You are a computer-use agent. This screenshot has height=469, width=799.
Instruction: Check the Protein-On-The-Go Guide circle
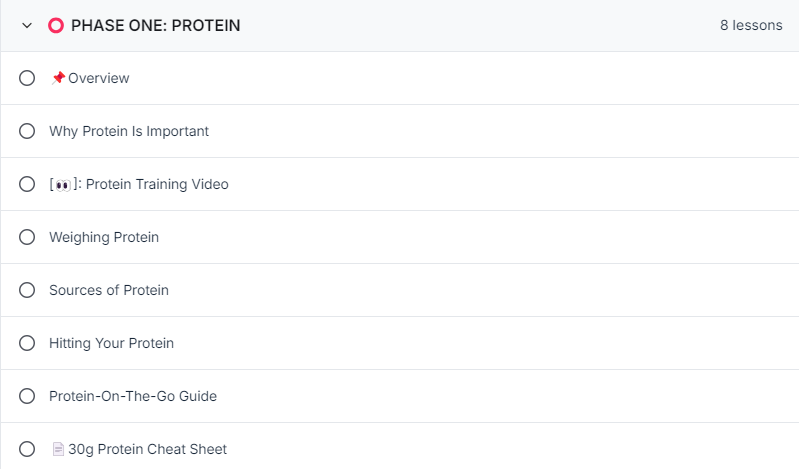click(x=27, y=396)
